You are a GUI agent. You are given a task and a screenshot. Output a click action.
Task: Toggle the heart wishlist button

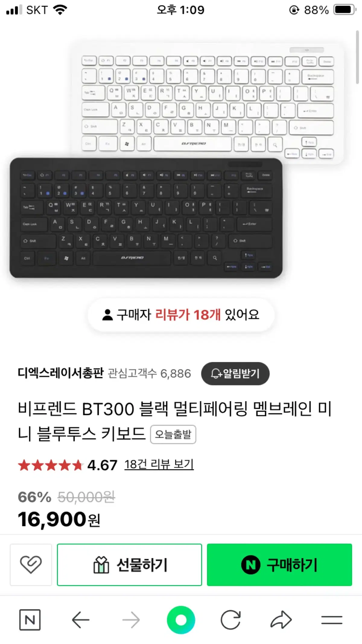31,565
